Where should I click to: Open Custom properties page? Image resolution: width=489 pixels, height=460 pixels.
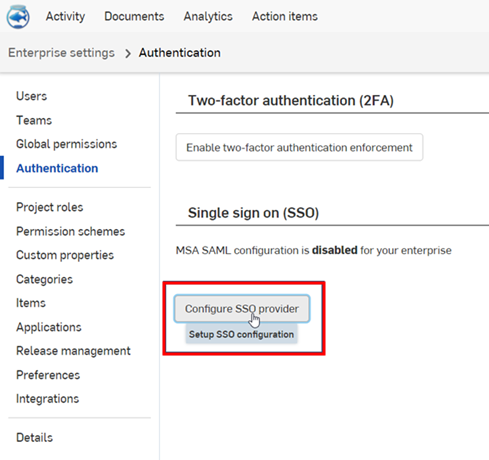(x=65, y=255)
